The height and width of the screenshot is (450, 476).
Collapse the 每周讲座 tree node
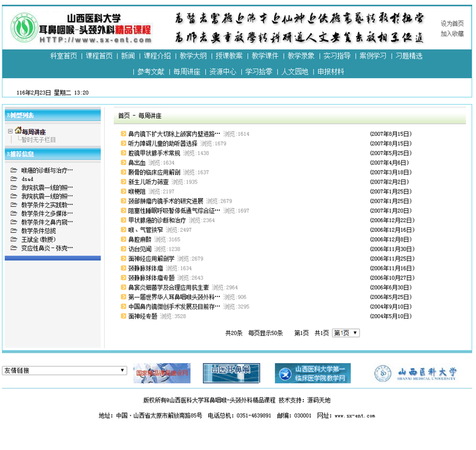tap(10, 131)
